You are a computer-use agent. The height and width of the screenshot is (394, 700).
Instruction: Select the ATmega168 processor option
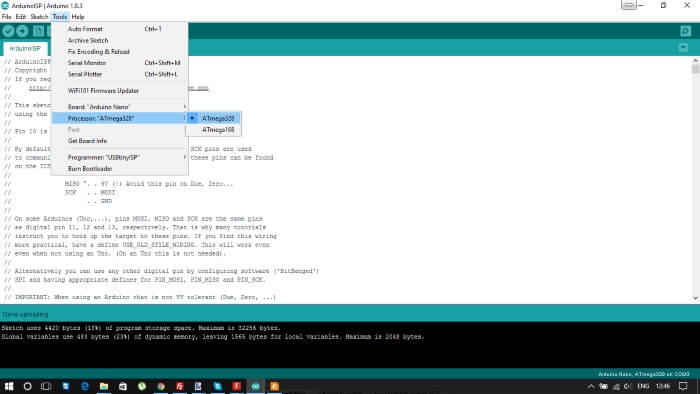pyautogui.click(x=213, y=129)
